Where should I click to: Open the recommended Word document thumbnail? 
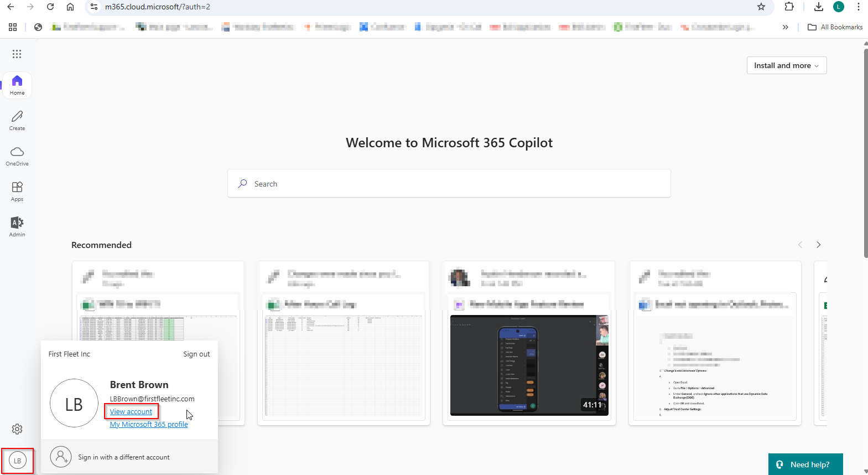tap(715, 365)
